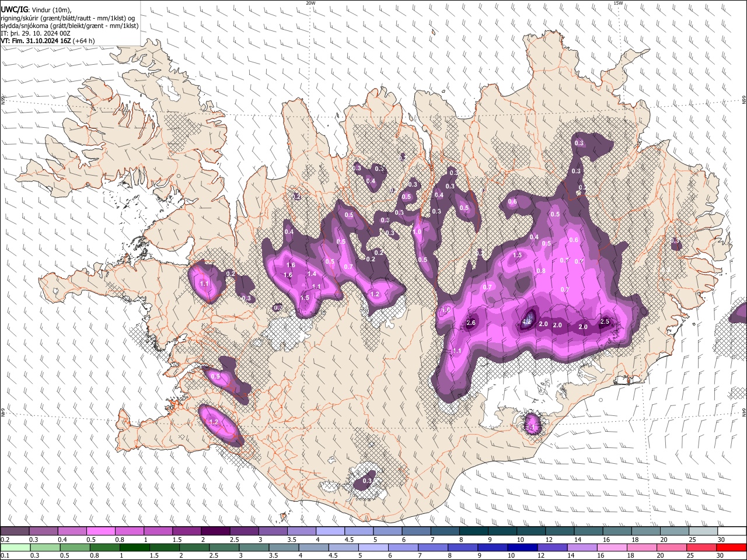The width and height of the screenshot is (747, 560).
Task: Click the '0.9' precipitation value in southwest Iceland
Action: pos(215,377)
